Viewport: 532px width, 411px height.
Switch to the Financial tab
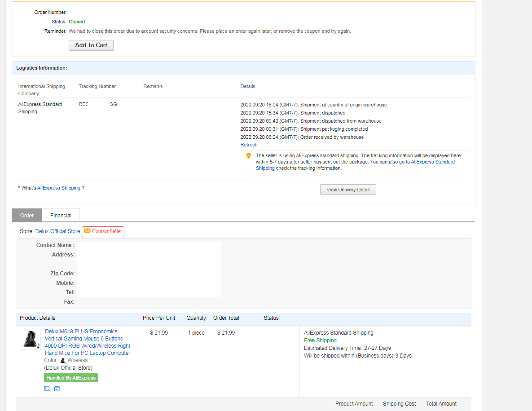point(61,216)
